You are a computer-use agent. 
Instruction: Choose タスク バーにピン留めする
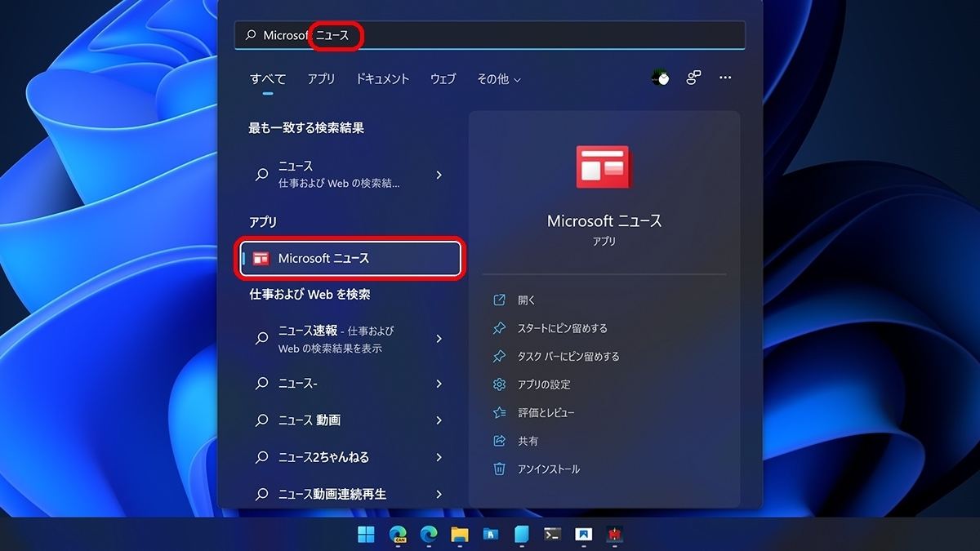(568, 357)
